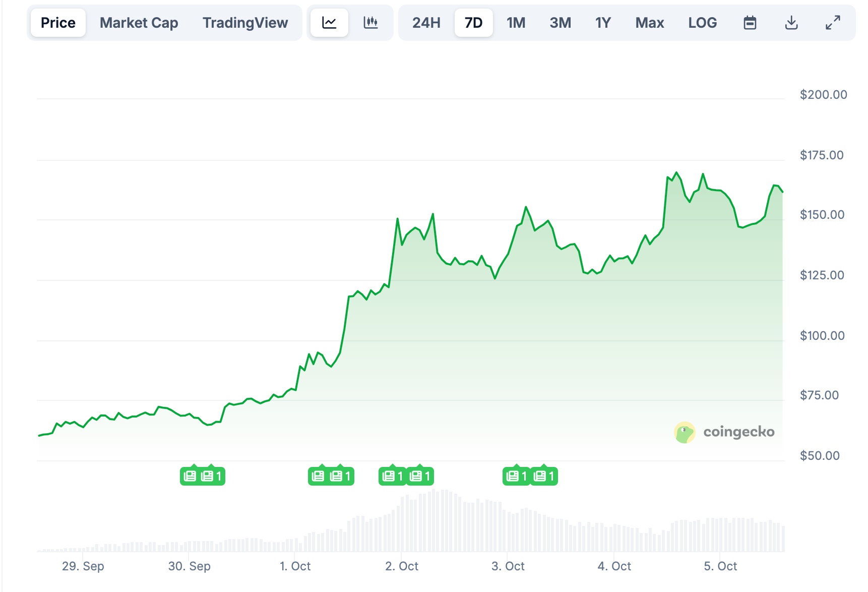Image resolution: width=868 pixels, height=592 pixels.
Task: Open second news marker near 1. Oct
Action: point(341,476)
